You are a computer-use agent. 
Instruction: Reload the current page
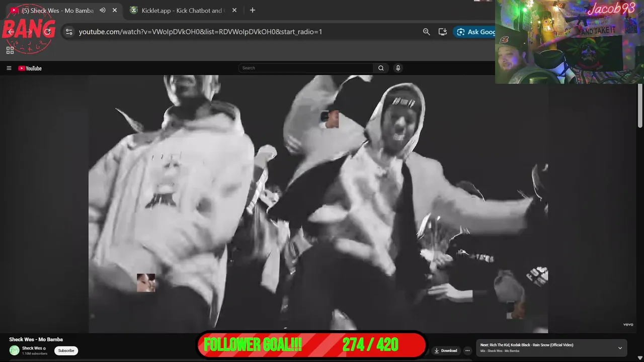pos(47,32)
